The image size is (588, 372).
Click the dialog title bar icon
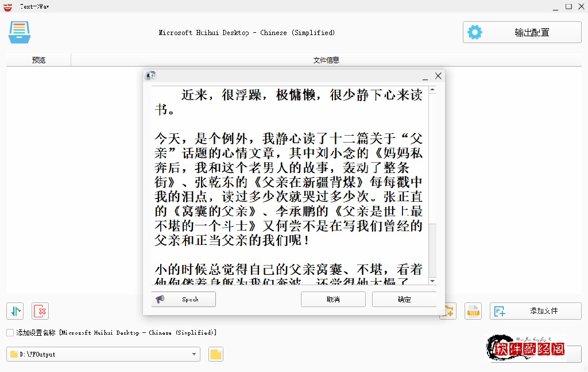(x=150, y=75)
